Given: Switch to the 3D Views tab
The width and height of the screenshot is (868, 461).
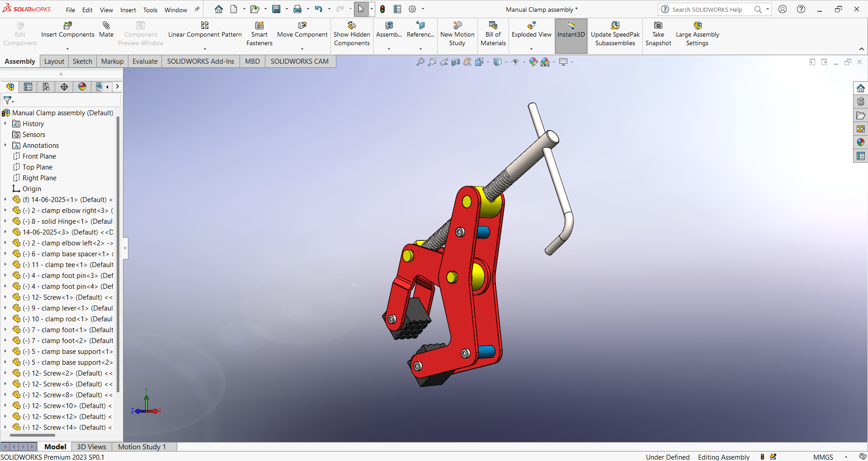Looking at the screenshot, I should coord(91,447).
